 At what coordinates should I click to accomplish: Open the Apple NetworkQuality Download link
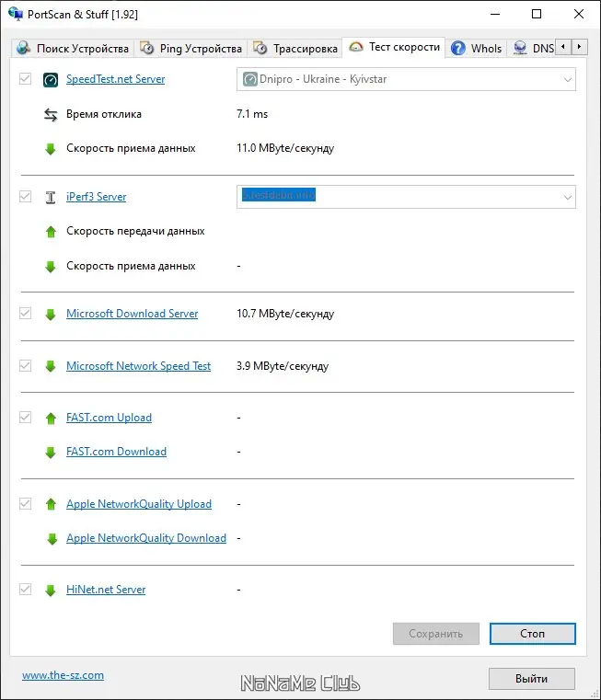pos(145,538)
